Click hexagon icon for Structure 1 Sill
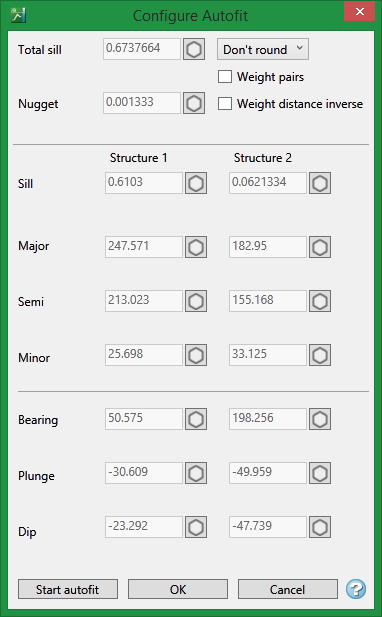382x617 pixels. [x=196, y=183]
